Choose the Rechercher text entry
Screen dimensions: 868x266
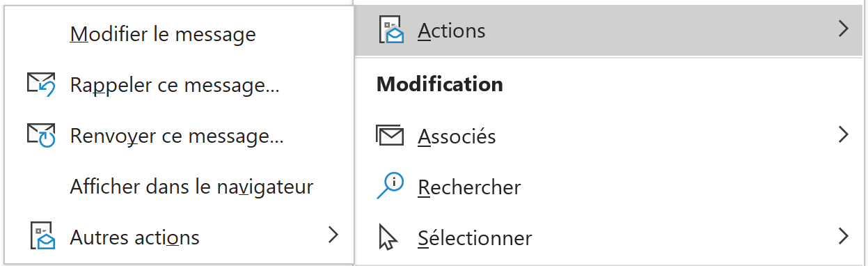tap(469, 187)
